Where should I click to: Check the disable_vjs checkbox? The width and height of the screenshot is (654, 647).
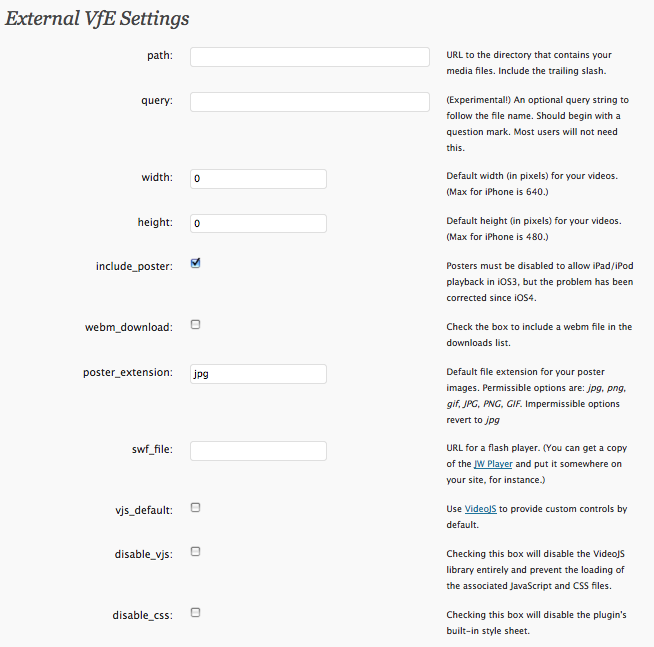click(196, 551)
